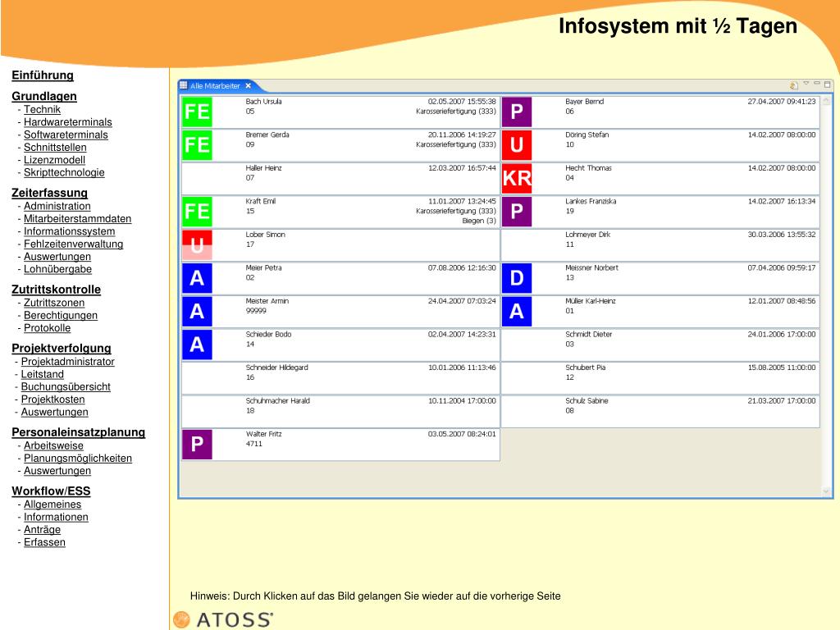Viewport: 840px width, 630px height.
Task: Click the blue D badge of Meissner Norbert
Action: point(517,278)
